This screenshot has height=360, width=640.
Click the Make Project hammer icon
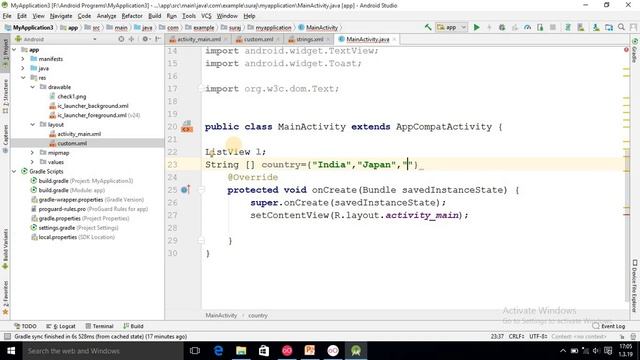428,27
